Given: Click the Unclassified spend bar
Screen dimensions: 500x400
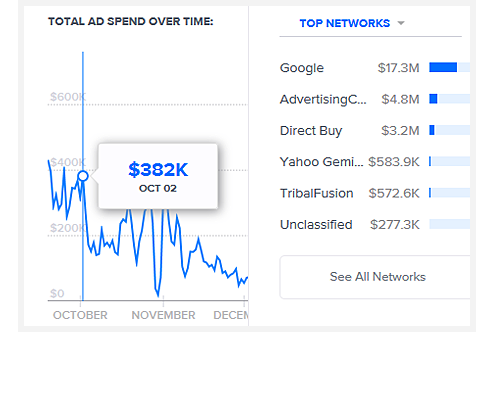Looking at the screenshot, I should 450,224.
